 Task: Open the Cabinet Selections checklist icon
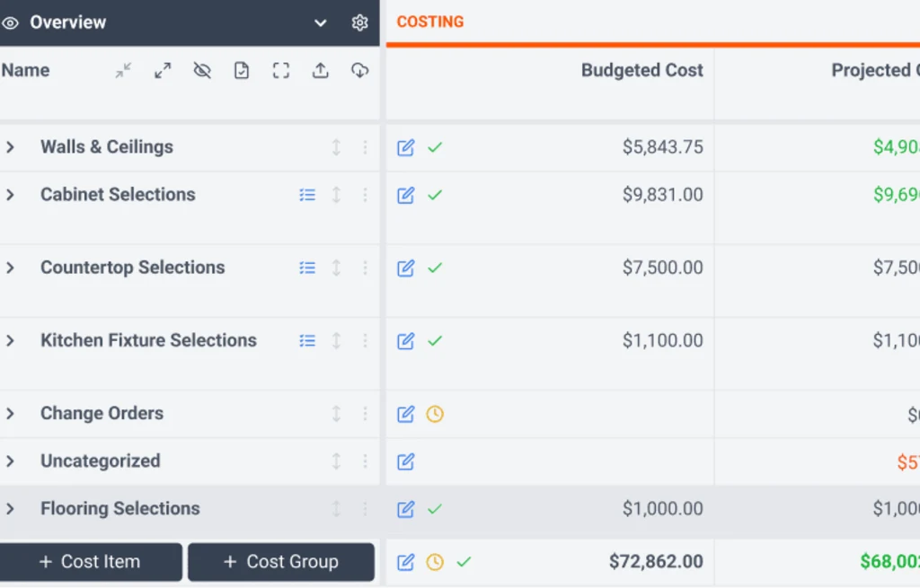[307, 195]
